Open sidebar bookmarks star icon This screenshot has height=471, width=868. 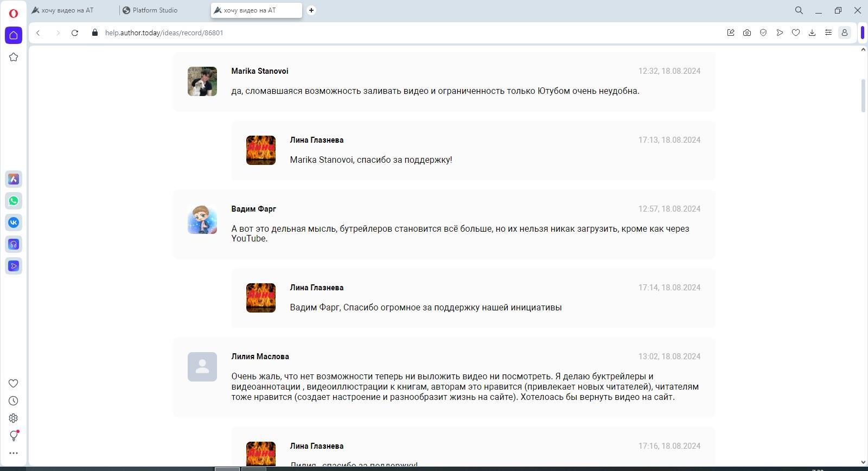click(x=14, y=57)
